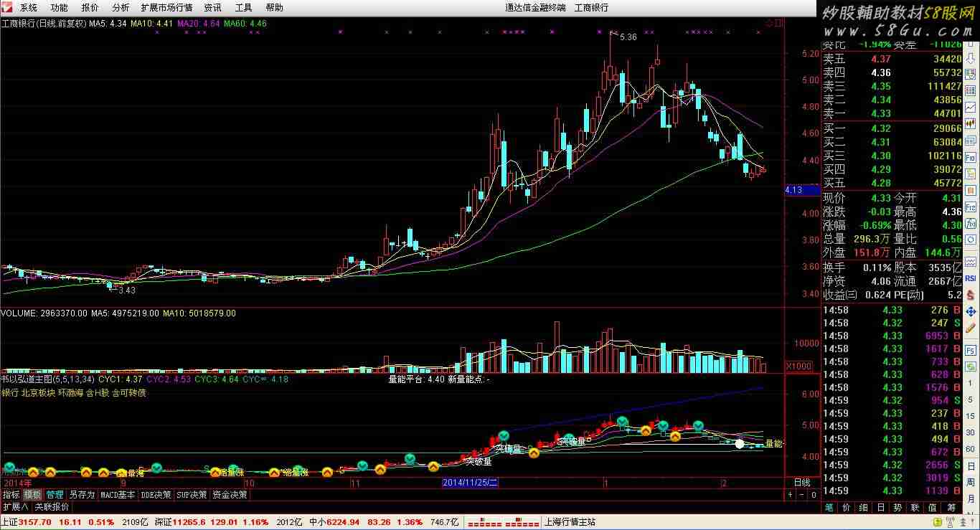
Task: Click the blue four-arrow move icon
Action: (x=970, y=311)
